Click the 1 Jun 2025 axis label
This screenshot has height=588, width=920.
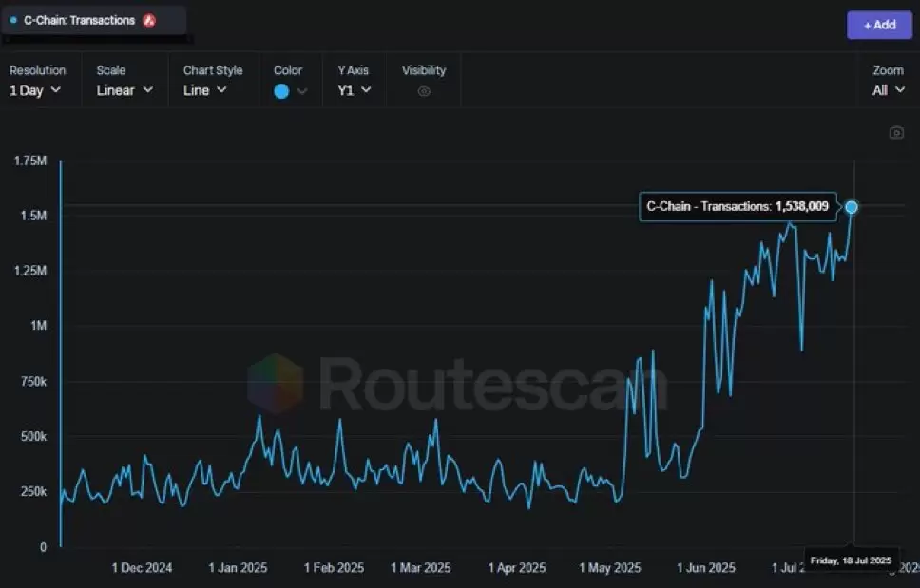[x=706, y=567]
